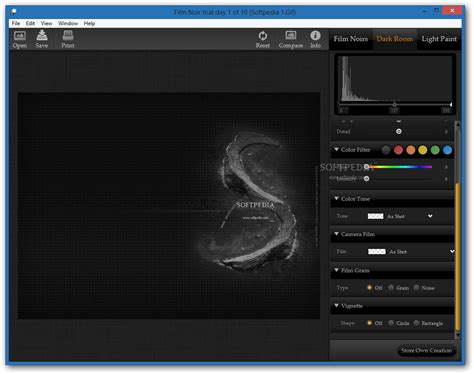
Task: Click the S image preview on the canvas
Action: click(x=169, y=206)
